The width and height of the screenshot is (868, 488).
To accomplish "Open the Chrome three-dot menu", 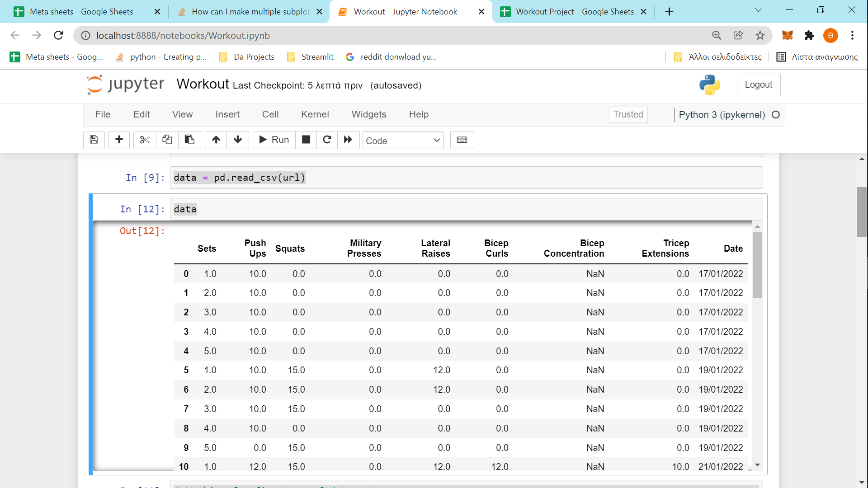I will pyautogui.click(x=852, y=35).
